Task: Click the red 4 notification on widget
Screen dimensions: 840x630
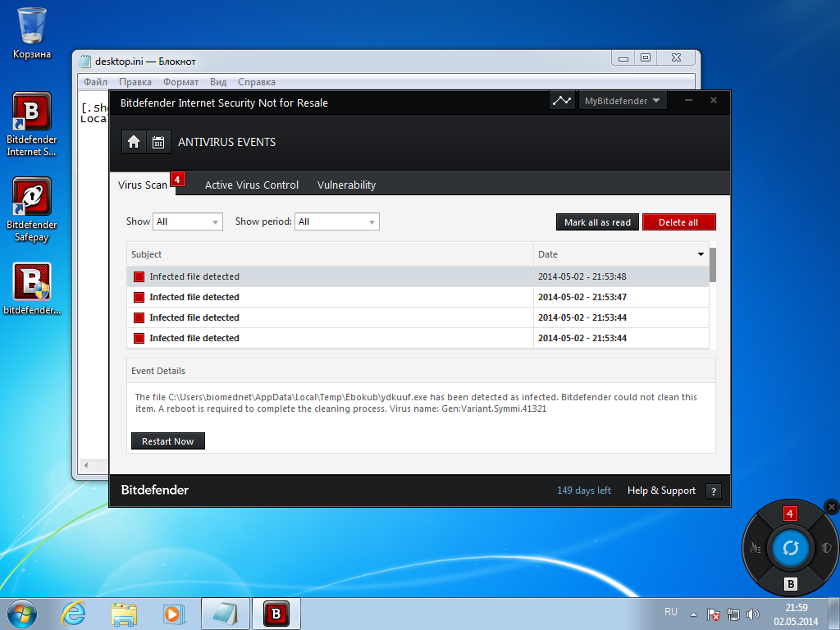Action: pyautogui.click(x=790, y=514)
